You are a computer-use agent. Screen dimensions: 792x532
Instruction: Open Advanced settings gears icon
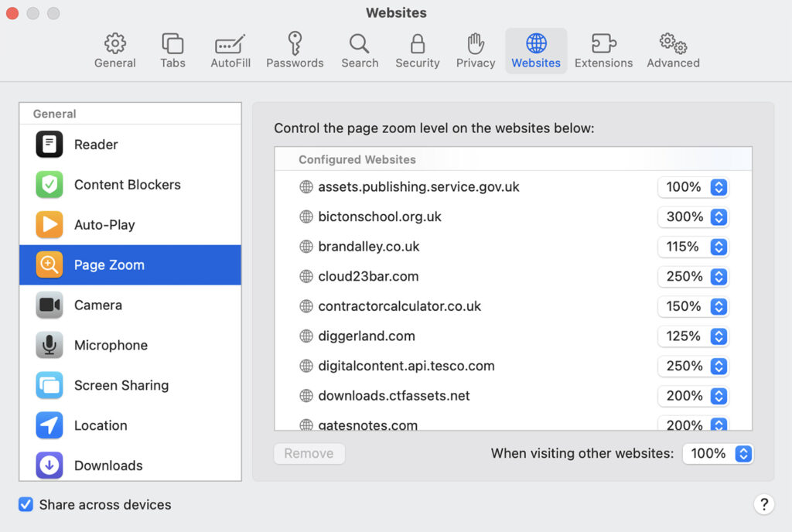point(672,50)
